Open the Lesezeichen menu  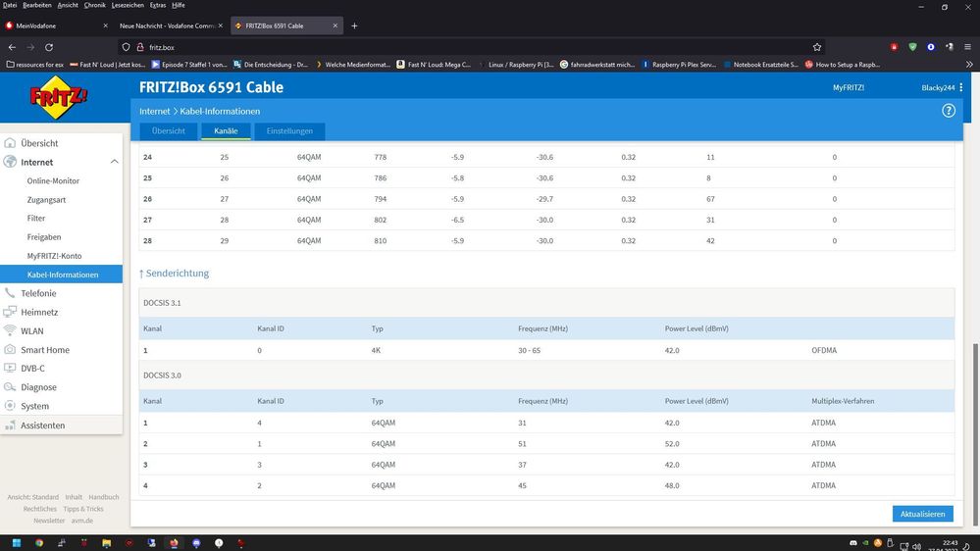(x=128, y=5)
